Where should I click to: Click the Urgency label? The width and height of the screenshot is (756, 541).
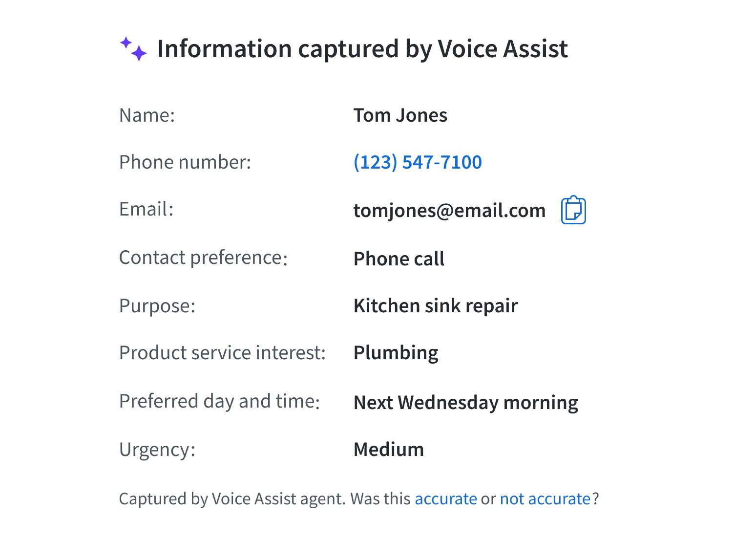tap(157, 450)
